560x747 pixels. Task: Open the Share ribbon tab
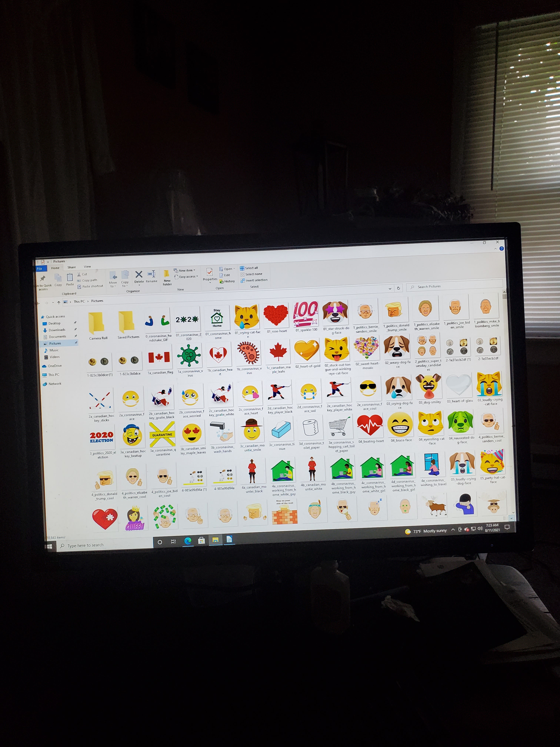[x=71, y=267]
